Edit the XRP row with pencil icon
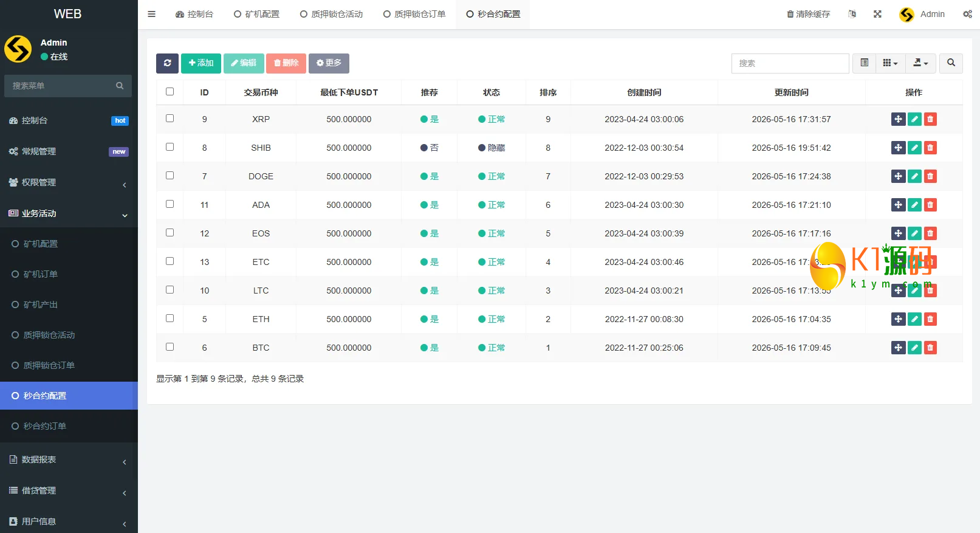This screenshot has width=980, height=533. pyautogui.click(x=914, y=119)
